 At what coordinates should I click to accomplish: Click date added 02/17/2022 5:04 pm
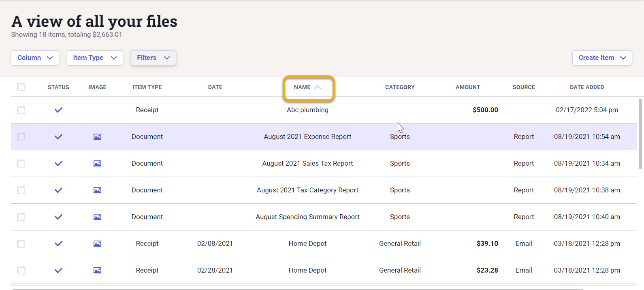587,110
